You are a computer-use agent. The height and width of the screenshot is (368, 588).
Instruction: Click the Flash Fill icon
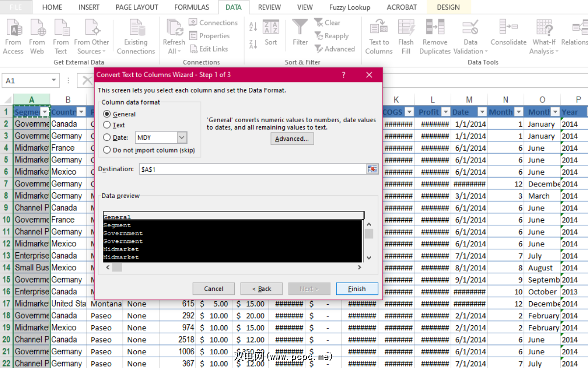tap(406, 27)
